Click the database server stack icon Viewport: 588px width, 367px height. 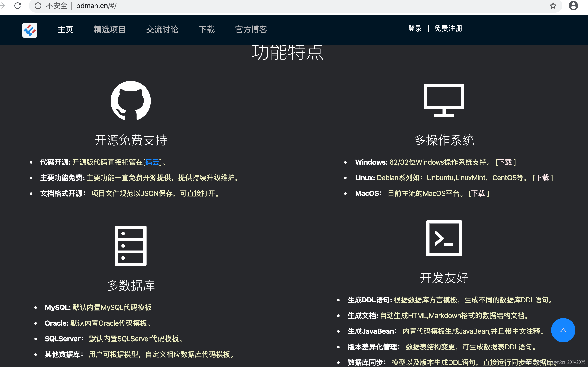(x=130, y=246)
